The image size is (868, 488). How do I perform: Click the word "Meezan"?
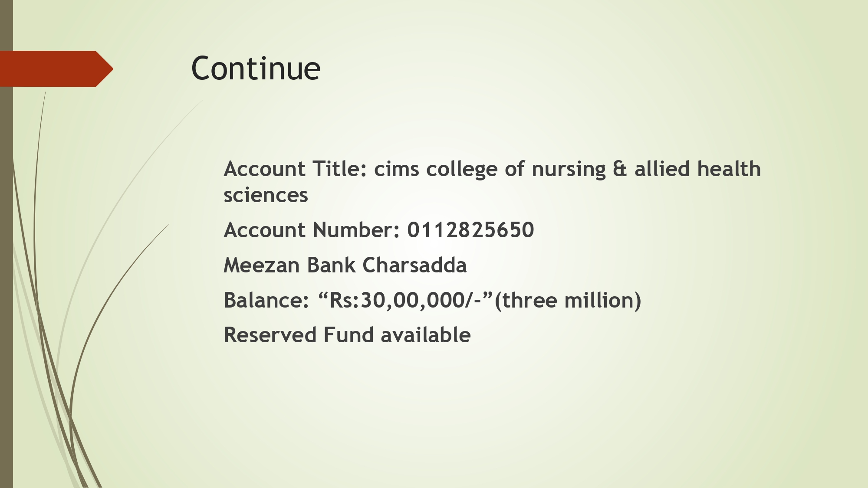click(261, 265)
